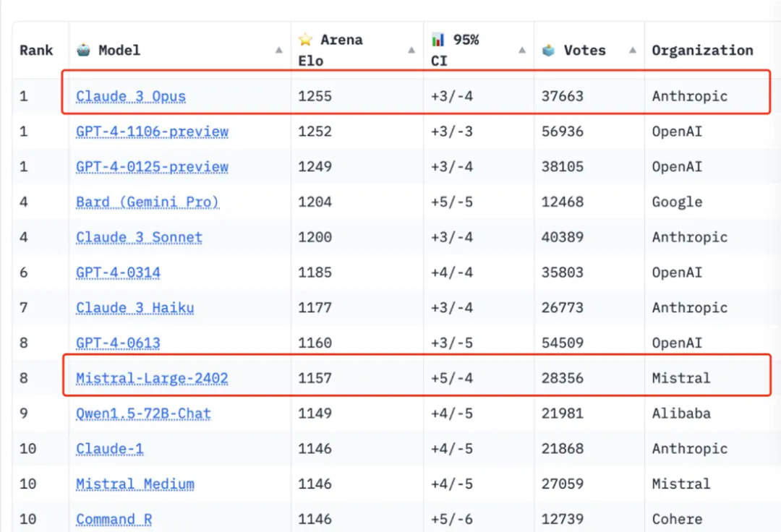Viewport: 781px width, 532px height.
Task: Sort by Model using its sort arrow
Action: pyautogui.click(x=279, y=51)
